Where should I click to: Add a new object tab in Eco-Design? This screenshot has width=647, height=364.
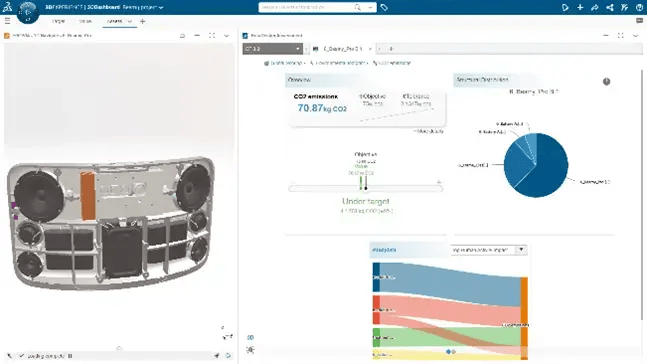tap(391, 49)
